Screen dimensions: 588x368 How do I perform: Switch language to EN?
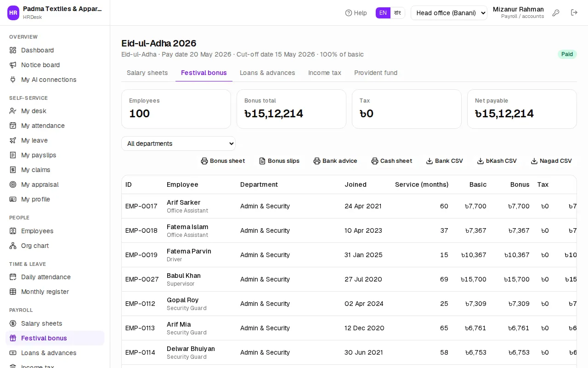383,13
